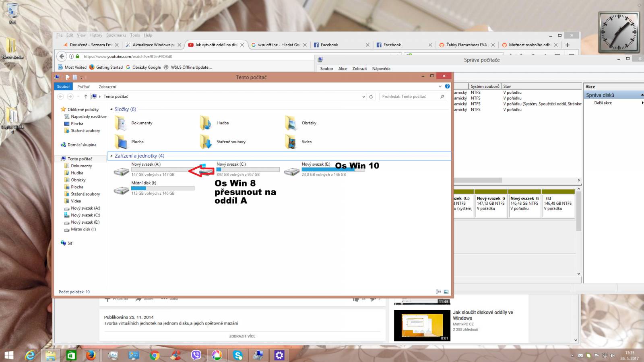Open the WSUS Offline Update bookmark
The image size is (644, 362).
pos(188,68)
